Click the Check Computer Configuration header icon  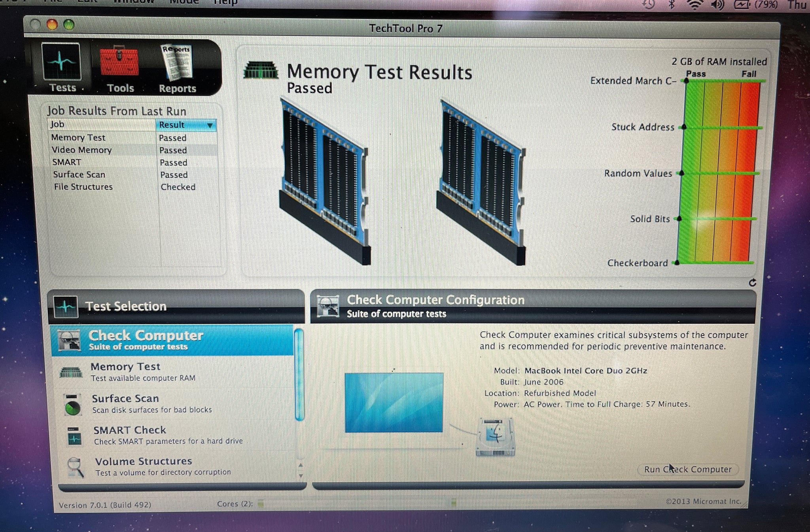(328, 306)
